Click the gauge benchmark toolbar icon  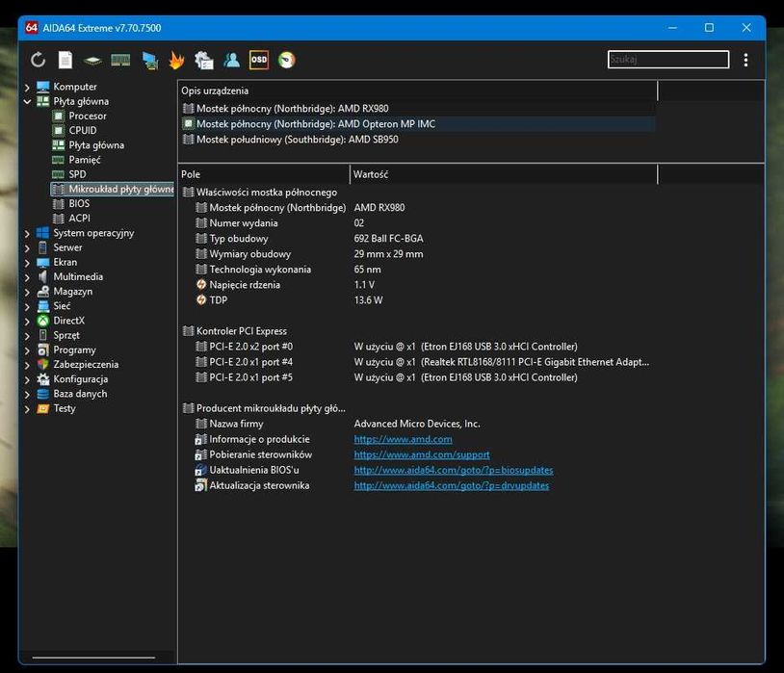tap(286, 60)
